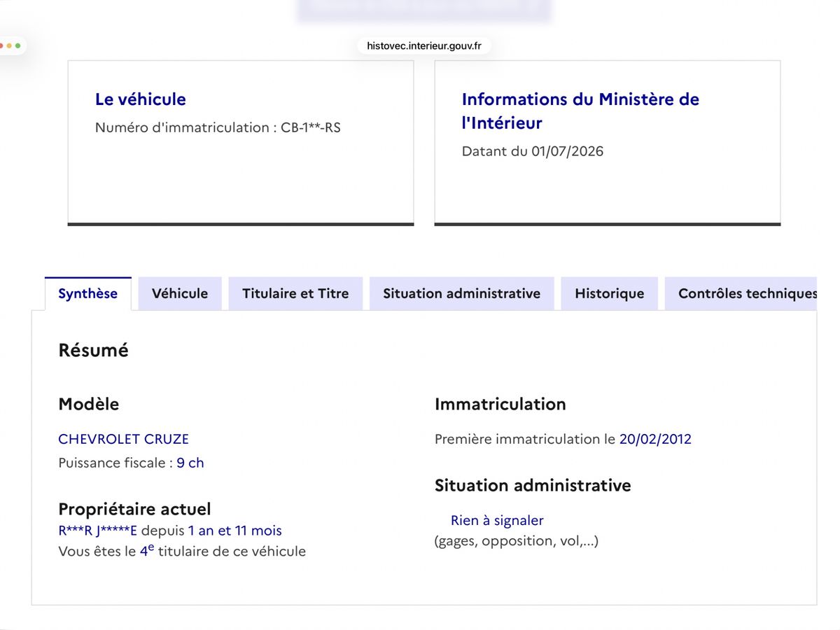Image resolution: width=840 pixels, height=630 pixels.
Task: Click the first registration date 20/02/2012
Action: [655, 439]
